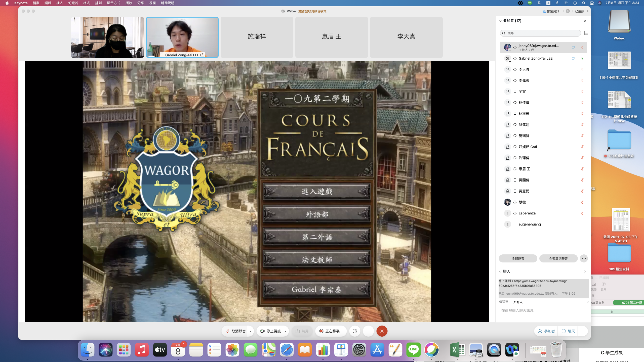The height and width of the screenshot is (362, 644).
Task: Expand audio options arrow beside unmute
Action: tap(250, 331)
